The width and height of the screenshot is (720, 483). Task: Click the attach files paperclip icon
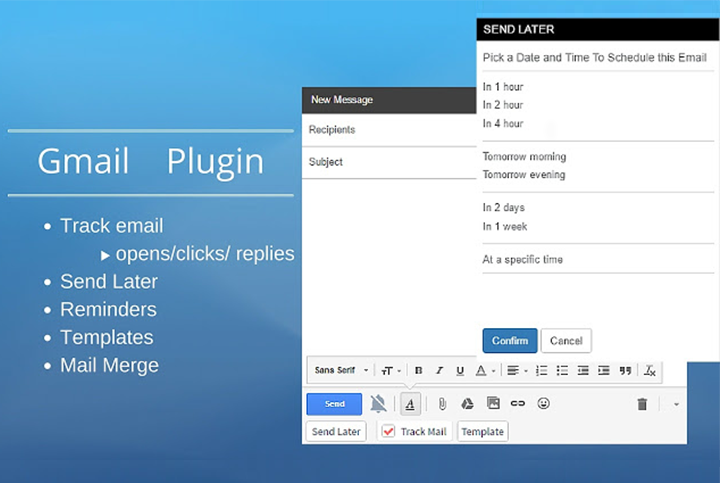click(442, 404)
